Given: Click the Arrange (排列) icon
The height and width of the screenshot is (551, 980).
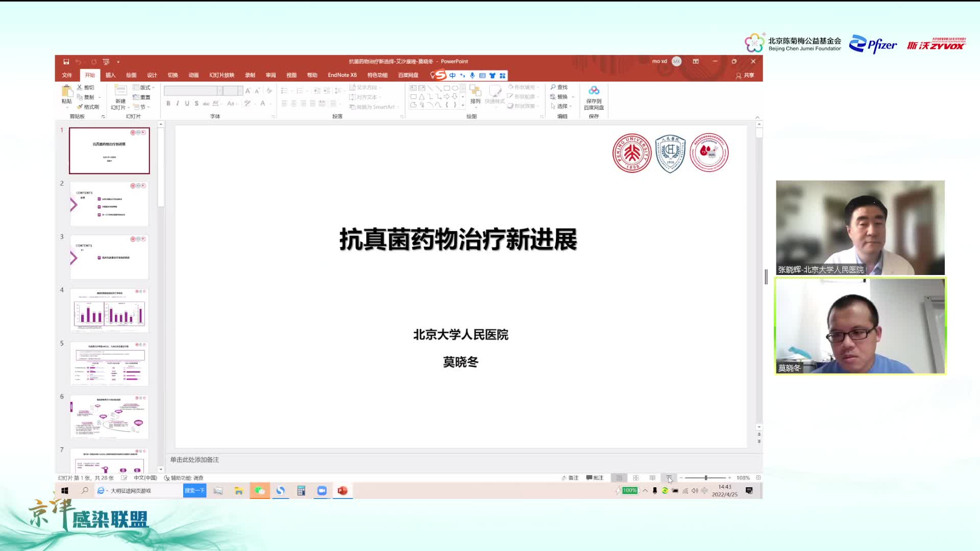Looking at the screenshot, I should [475, 92].
